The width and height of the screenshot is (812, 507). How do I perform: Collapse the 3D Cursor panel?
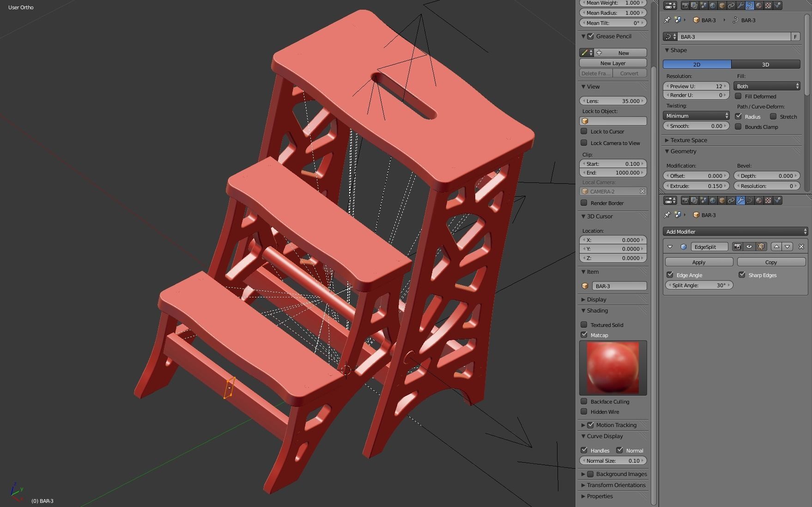click(583, 216)
